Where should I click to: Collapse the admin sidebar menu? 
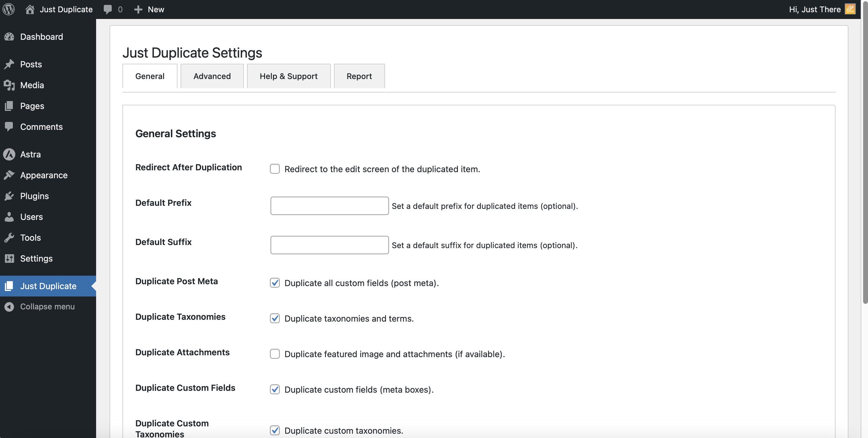point(48,307)
